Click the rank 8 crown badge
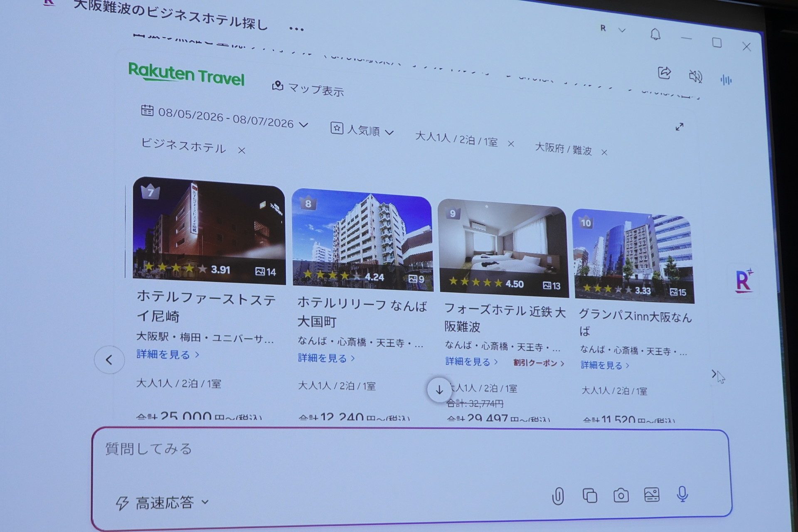 (308, 203)
